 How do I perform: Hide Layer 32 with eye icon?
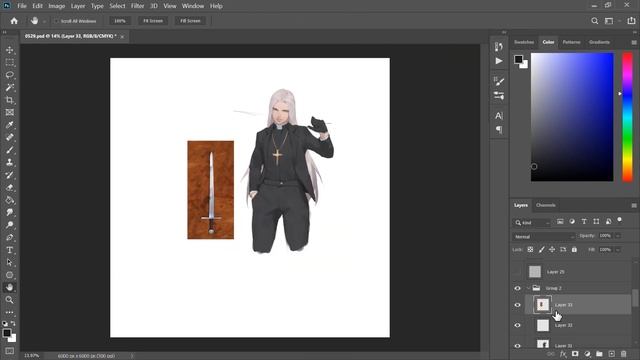tap(518, 325)
